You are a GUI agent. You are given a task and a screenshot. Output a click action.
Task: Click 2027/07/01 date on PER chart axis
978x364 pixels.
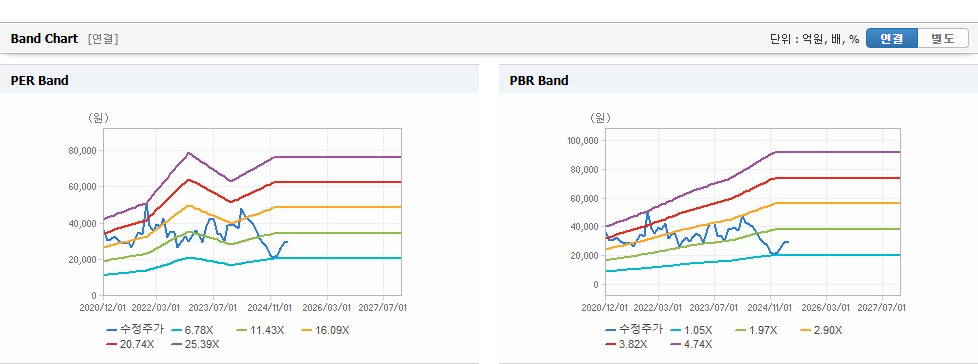pyautogui.click(x=384, y=308)
